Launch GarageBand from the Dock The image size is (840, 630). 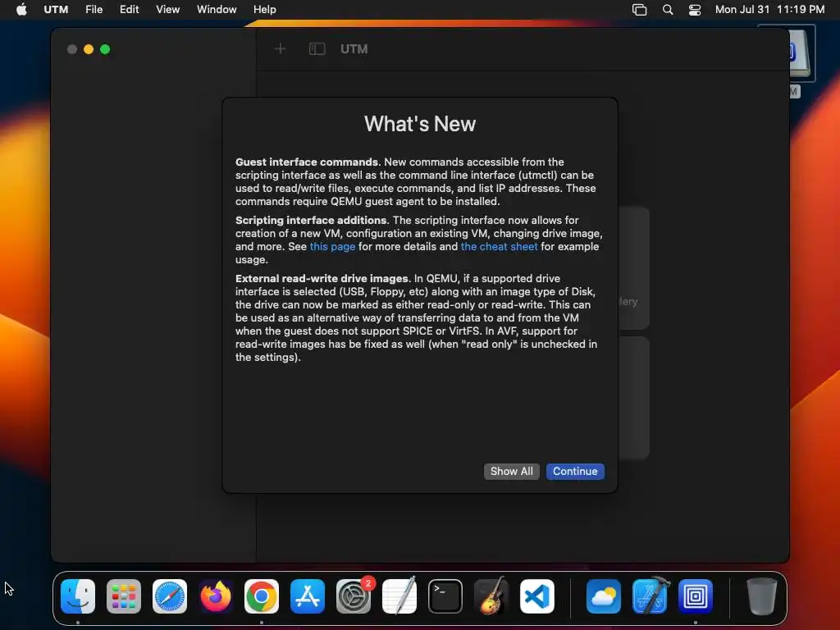(491, 596)
